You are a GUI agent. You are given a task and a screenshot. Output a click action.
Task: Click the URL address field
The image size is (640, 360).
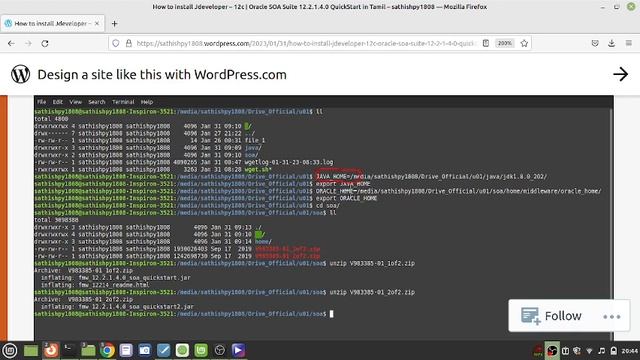coord(306,43)
